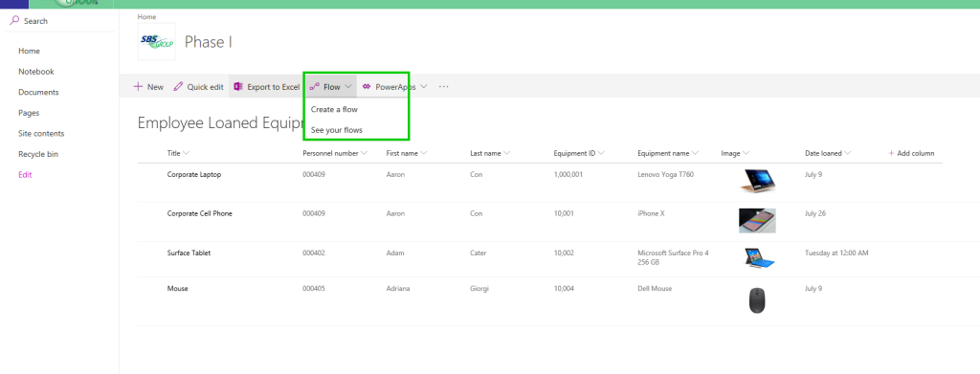Click personnel number 000405
Viewport: 980px width, 374px height.
(x=314, y=289)
